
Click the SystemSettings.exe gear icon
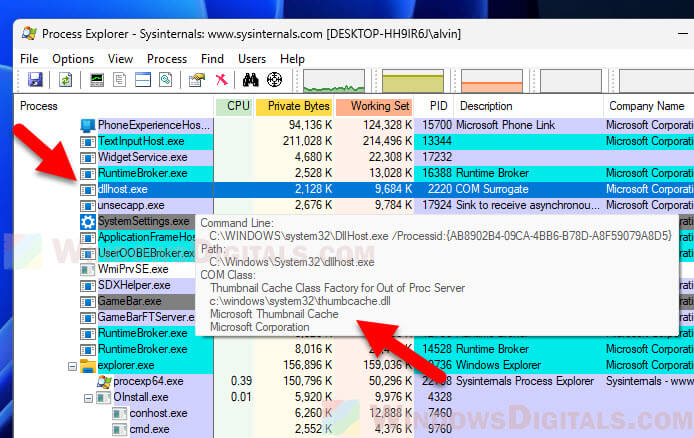[x=88, y=222]
